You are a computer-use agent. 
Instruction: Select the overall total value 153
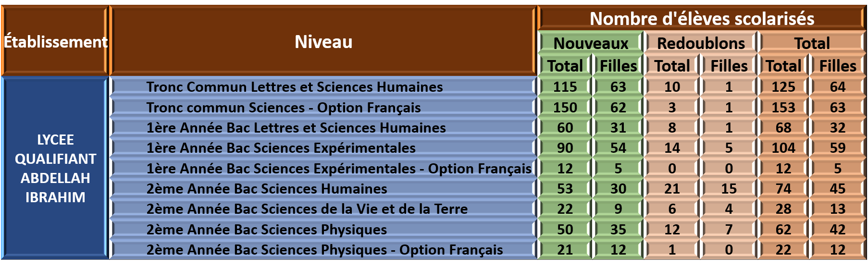783,107
